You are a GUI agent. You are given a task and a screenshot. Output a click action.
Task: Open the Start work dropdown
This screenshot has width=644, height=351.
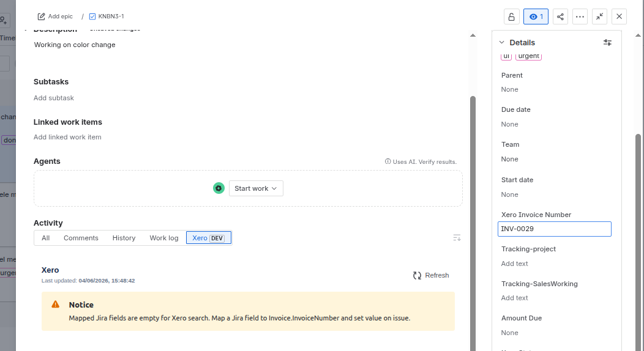tap(256, 188)
